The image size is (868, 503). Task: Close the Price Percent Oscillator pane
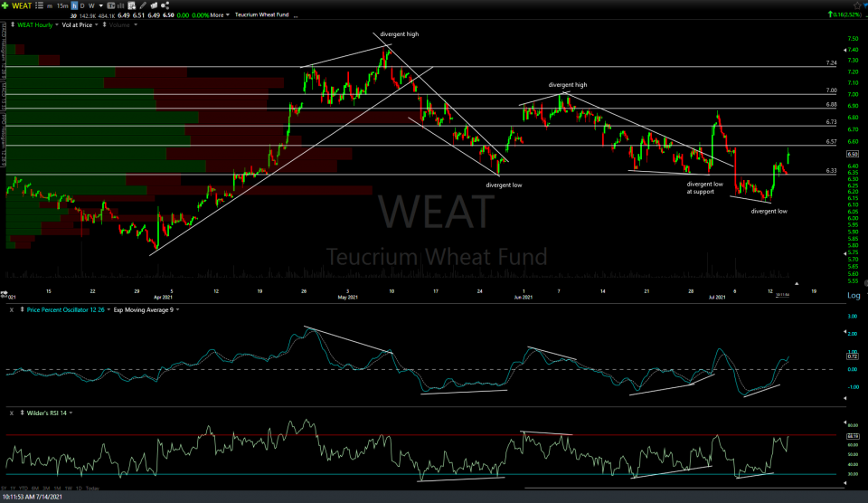click(x=12, y=310)
